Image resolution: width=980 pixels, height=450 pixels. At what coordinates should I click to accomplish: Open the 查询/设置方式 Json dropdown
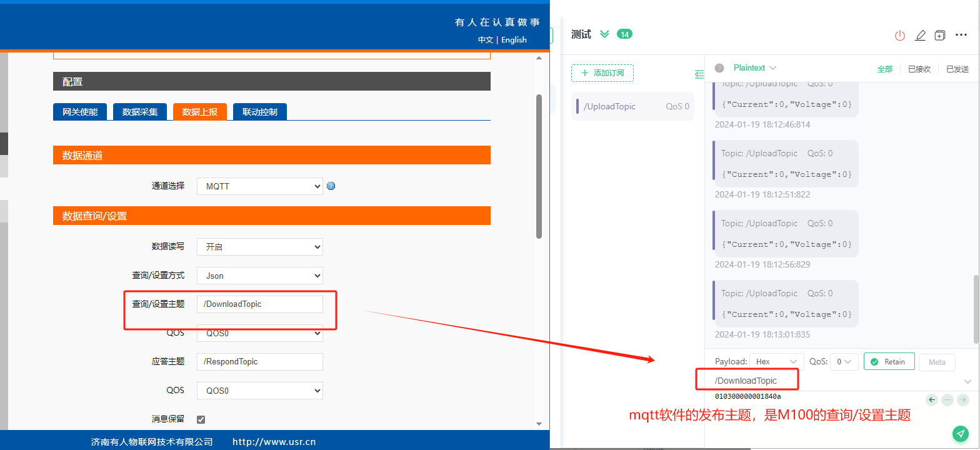[260, 276]
